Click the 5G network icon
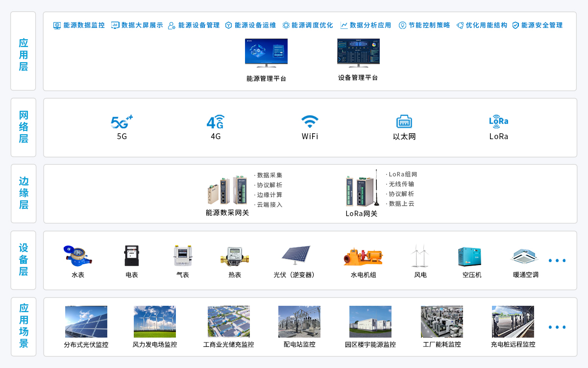The image size is (588, 368). 122,122
